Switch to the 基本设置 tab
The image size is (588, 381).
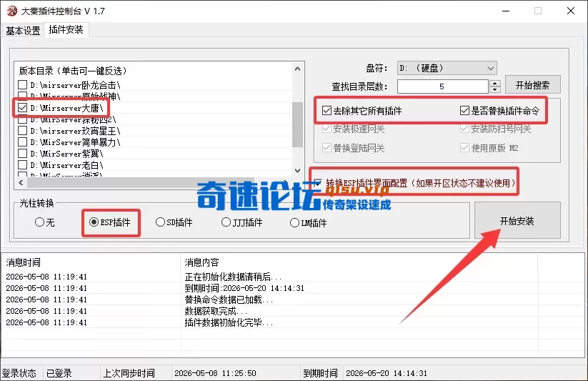23,31
